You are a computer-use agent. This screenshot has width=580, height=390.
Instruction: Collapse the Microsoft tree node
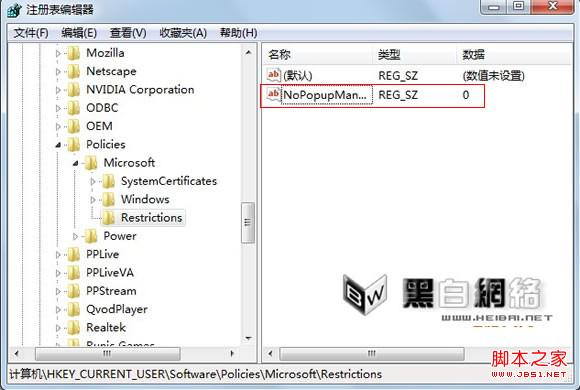pyautogui.click(x=75, y=163)
